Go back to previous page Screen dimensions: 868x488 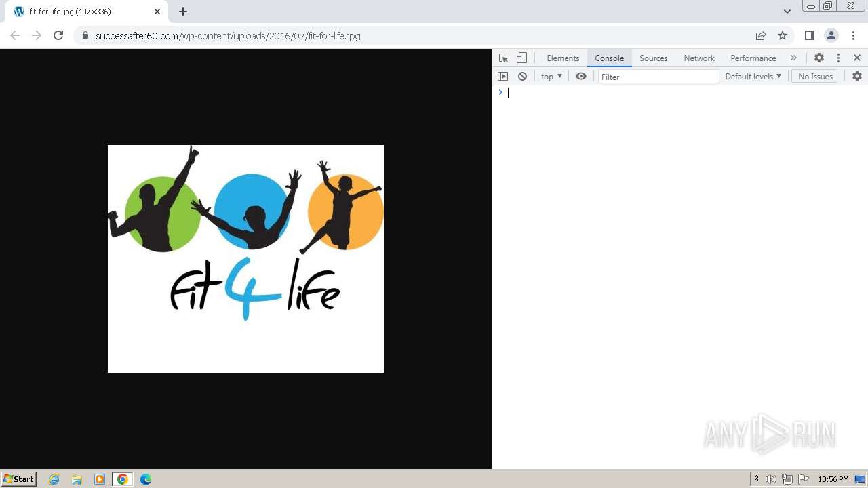point(15,35)
